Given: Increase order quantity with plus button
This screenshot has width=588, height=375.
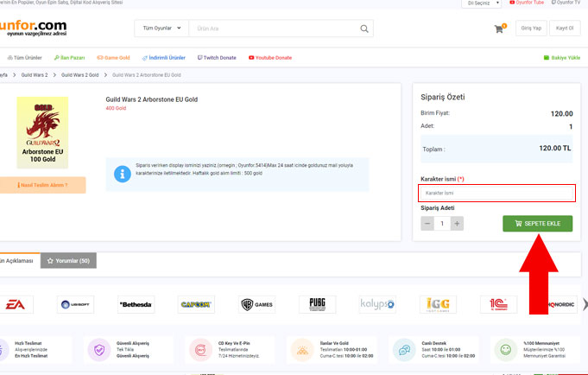Looking at the screenshot, I should click(x=457, y=224).
